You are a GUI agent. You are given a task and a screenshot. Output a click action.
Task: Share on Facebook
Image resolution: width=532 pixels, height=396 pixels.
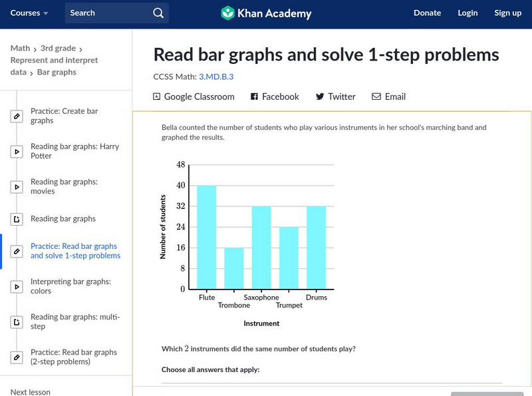(x=275, y=97)
